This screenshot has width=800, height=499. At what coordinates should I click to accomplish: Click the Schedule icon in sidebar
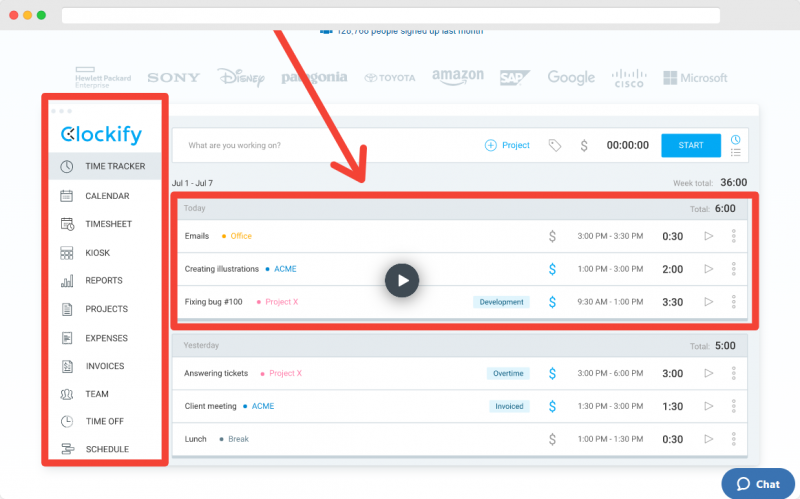click(x=67, y=449)
